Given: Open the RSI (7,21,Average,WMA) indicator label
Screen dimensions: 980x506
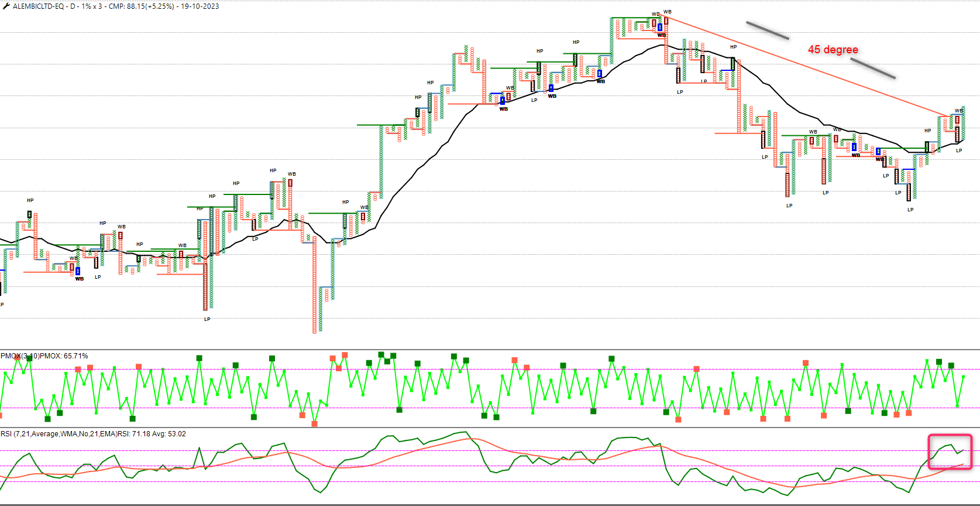Looking at the screenshot, I should [93, 434].
